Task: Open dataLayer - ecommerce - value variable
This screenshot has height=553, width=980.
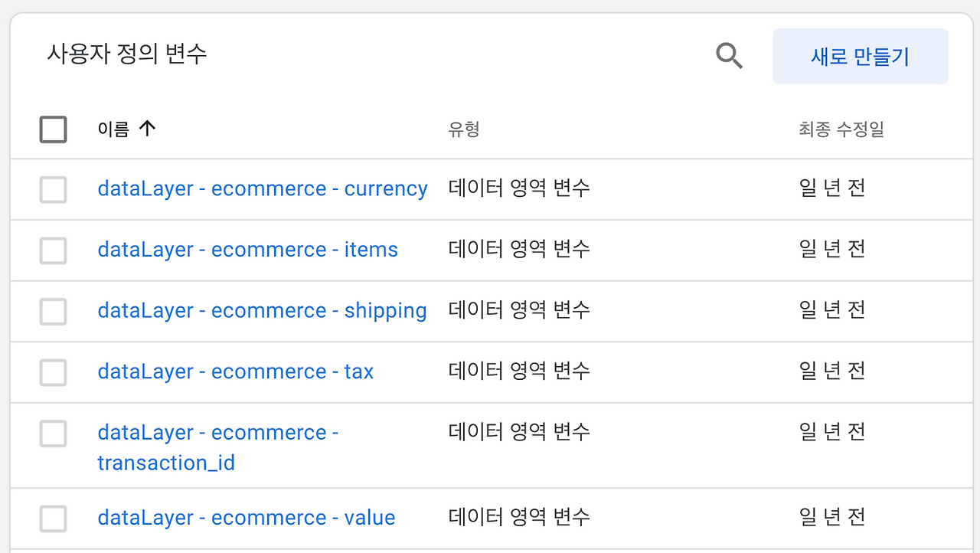Action: pos(246,519)
